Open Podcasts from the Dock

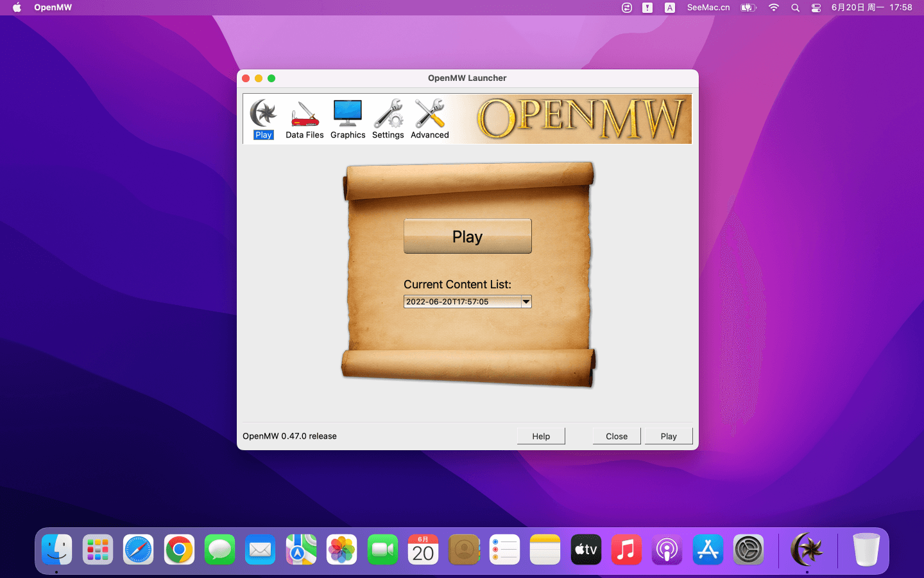(667, 550)
